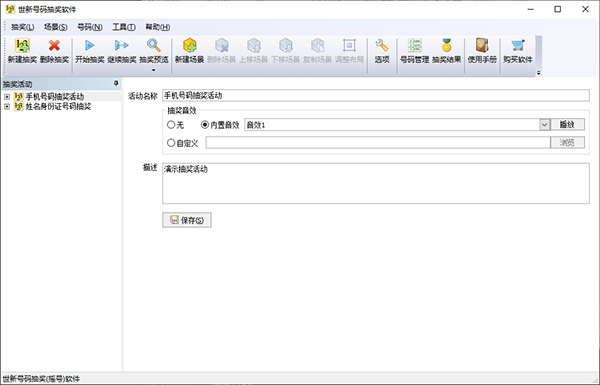Pin the 抽奖活动 panel
600x385 pixels.
coord(116,83)
